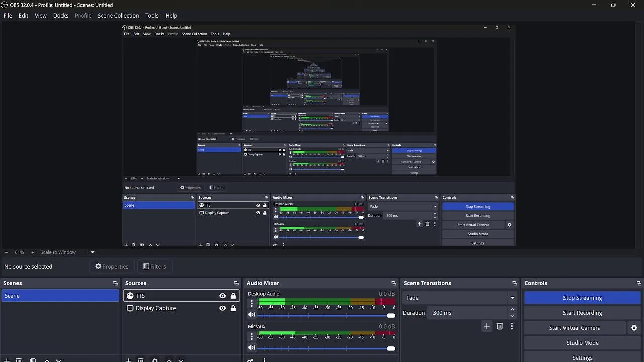Enable Studio Mode
Screen dimensions: 644x362
point(582,343)
